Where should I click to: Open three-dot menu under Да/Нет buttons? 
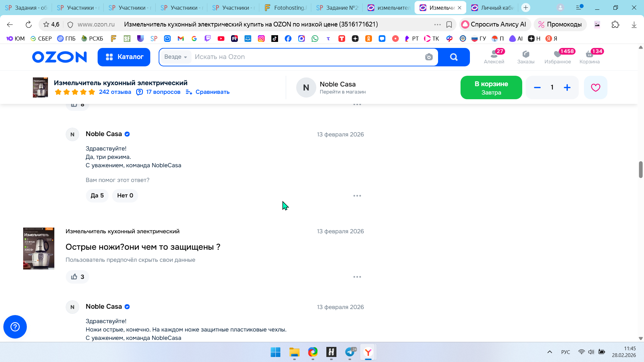pos(357,196)
